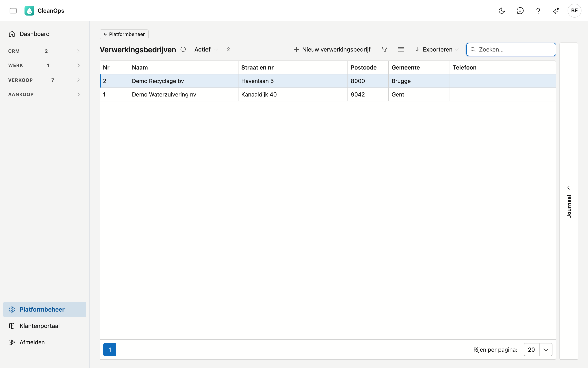The height and width of the screenshot is (368, 588).
Task: Sort by the Straat en nr header
Action: (293, 67)
